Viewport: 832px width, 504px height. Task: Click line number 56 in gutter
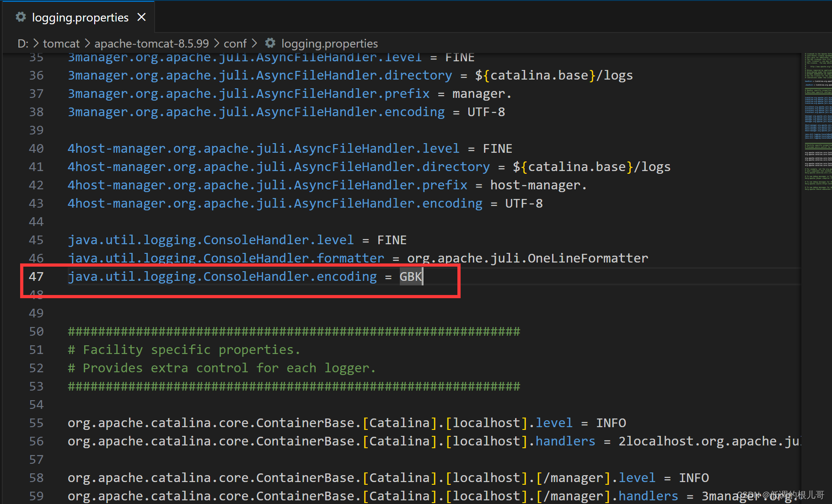coord(36,441)
